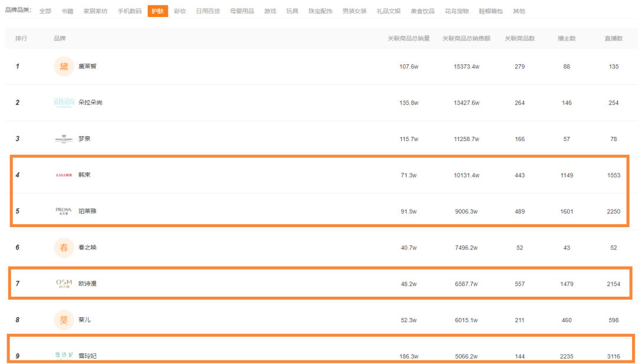Switch to the 男装女装 category
The height and width of the screenshot is (364, 638).
(354, 11)
